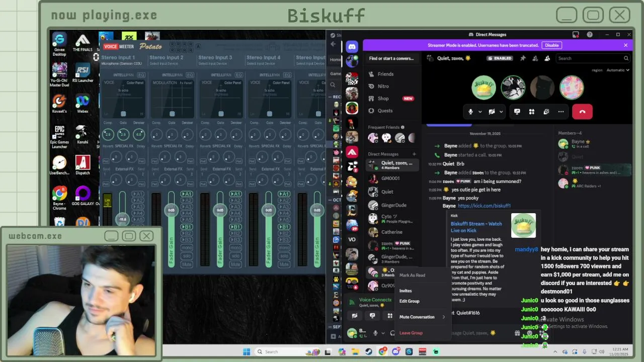Screen dimensions: 644x362
Task: Choose Leave Group in context menu
Action: pyautogui.click(x=411, y=333)
